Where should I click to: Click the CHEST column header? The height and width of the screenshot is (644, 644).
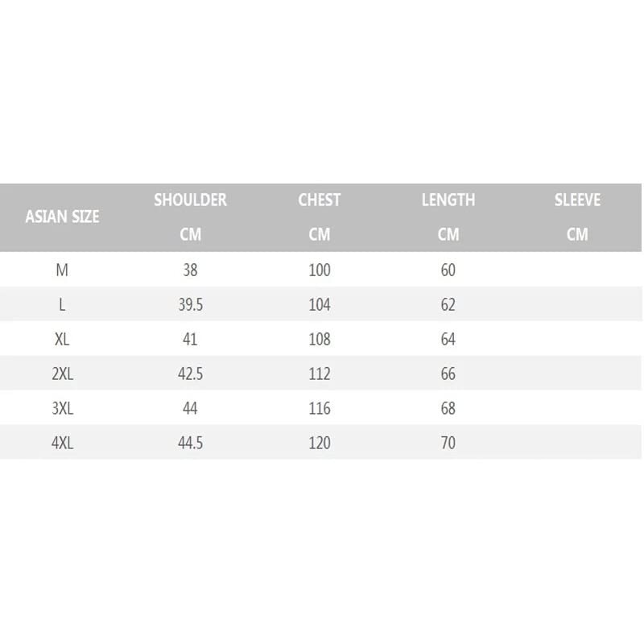(x=320, y=200)
